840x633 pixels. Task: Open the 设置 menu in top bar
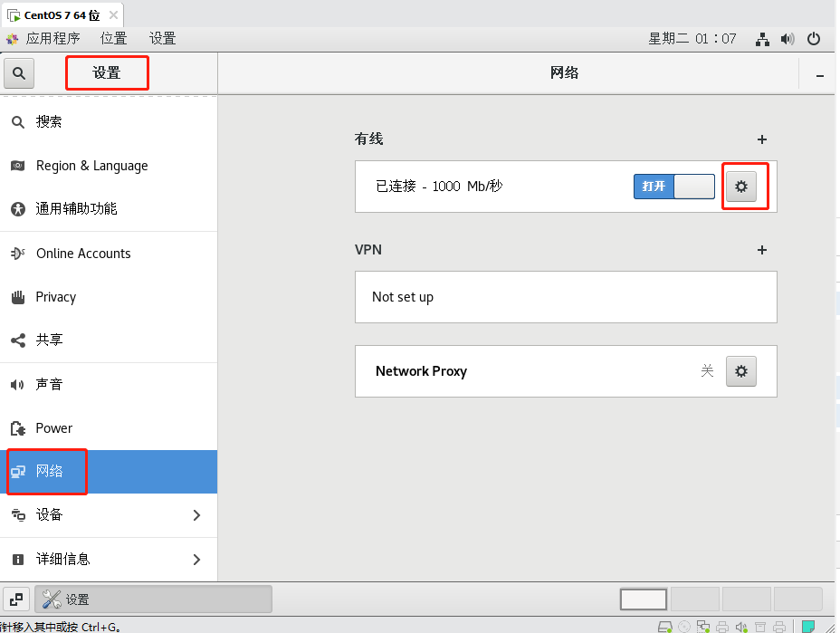coord(162,39)
